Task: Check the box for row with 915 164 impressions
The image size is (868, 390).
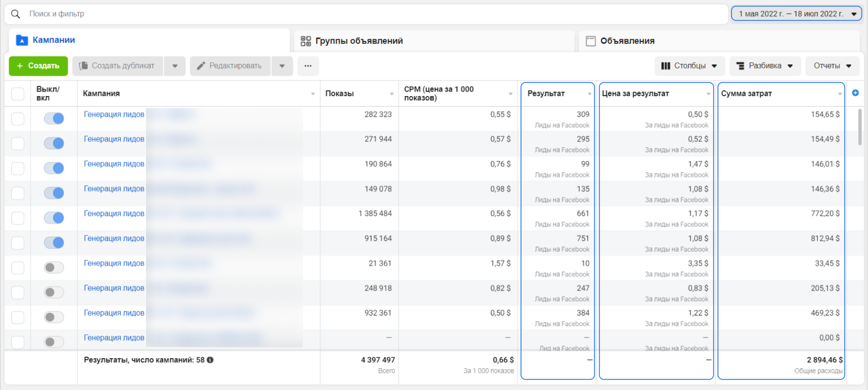Action: [18, 243]
